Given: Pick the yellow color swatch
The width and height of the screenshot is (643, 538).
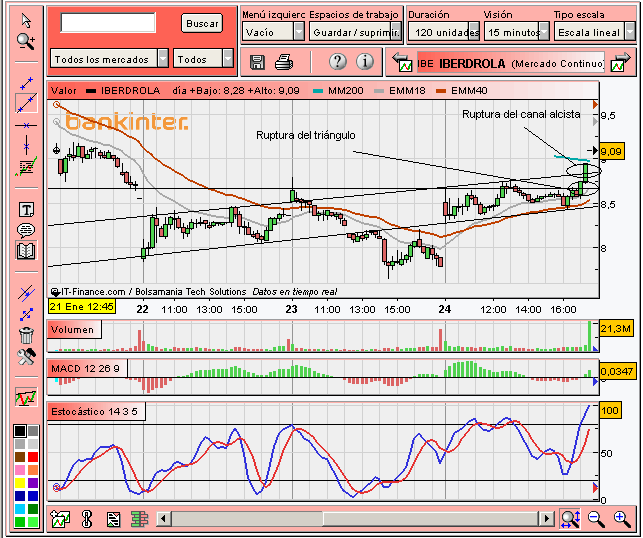Looking at the screenshot, I should coord(20,483).
